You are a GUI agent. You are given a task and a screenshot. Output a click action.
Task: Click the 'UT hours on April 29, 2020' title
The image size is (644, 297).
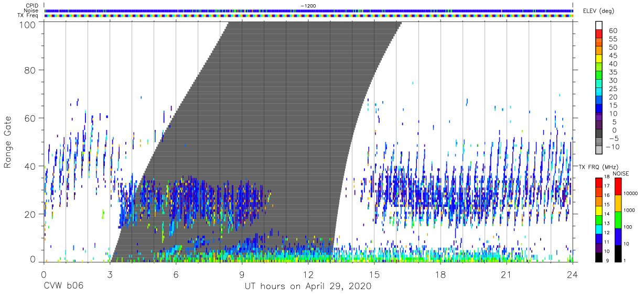tap(308, 287)
